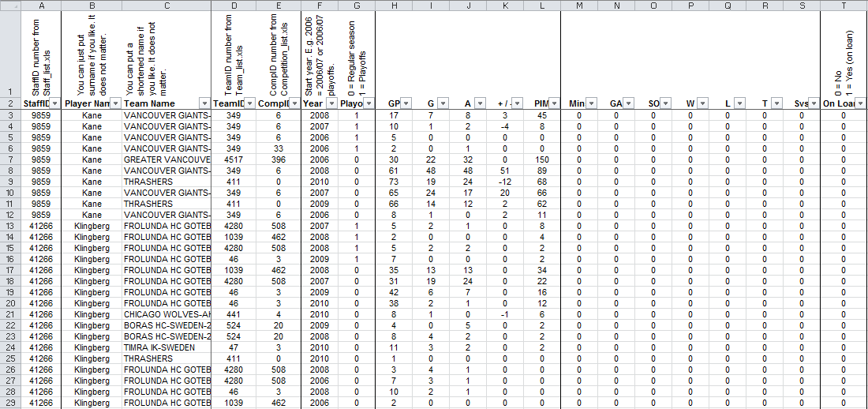Select G value 48 in row 8
This screenshot has width=868, height=409.
coord(431,171)
